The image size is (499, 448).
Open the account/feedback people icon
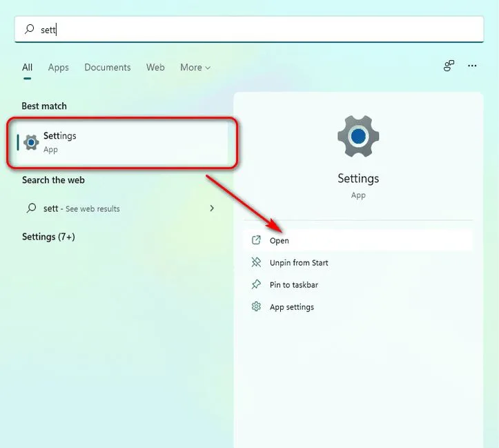pyautogui.click(x=449, y=66)
